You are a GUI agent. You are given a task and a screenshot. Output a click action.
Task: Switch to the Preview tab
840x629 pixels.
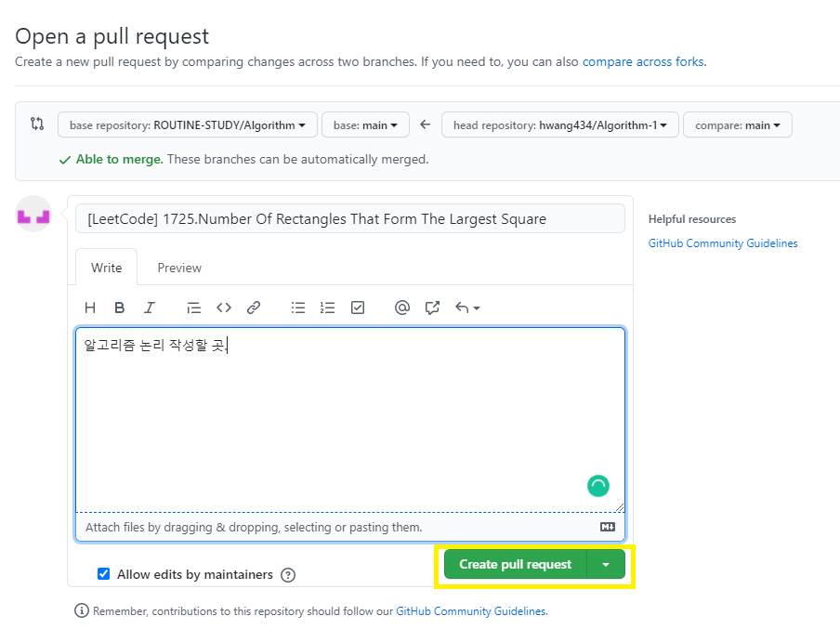coord(179,268)
